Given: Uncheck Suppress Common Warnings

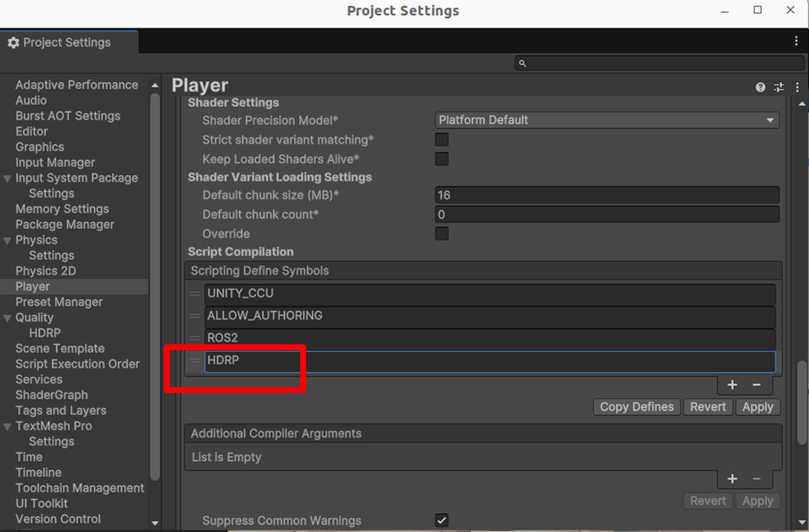Looking at the screenshot, I should pyautogui.click(x=441, y=520).
